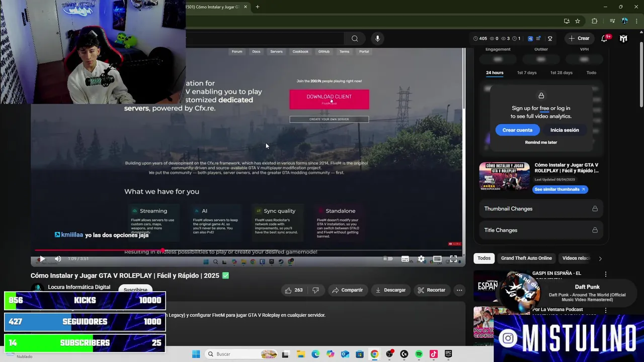Click the blue IQ extension icon
Screen dimensions: 644x362
point(530,38)
